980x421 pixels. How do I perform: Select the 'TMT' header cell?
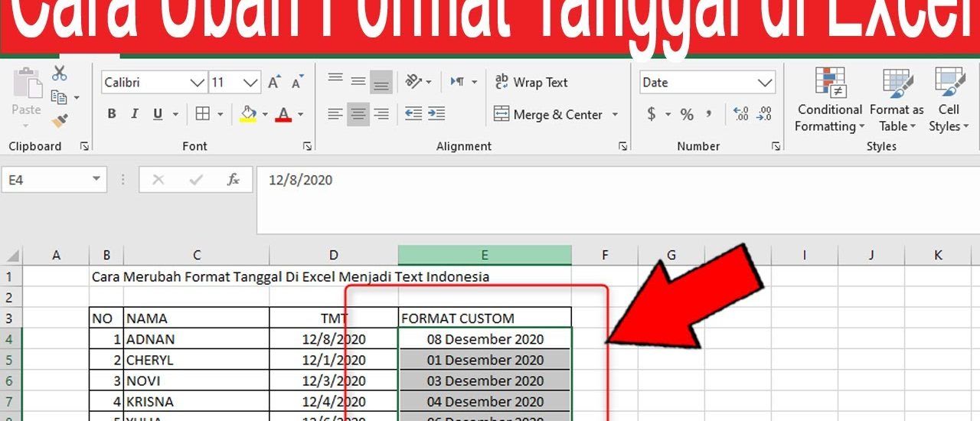(x=334, y=318)
